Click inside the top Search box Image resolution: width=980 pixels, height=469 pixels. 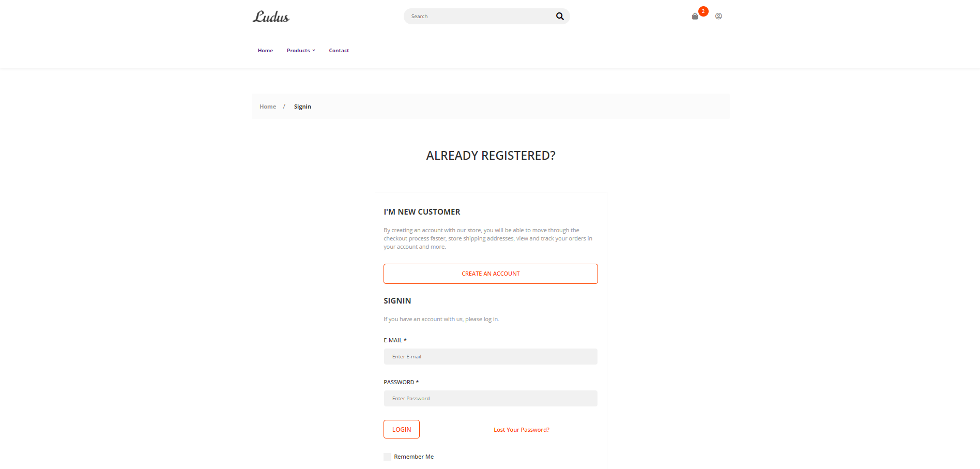pyautogui.click(x=481, y=17)
